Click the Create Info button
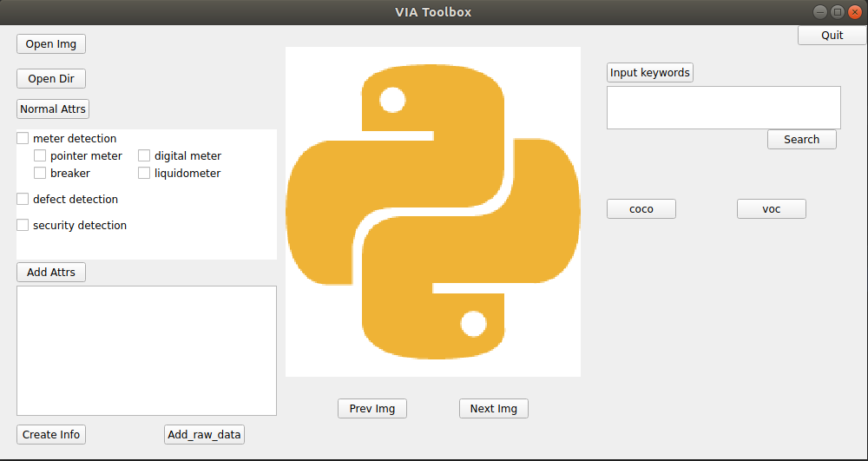 51,435
